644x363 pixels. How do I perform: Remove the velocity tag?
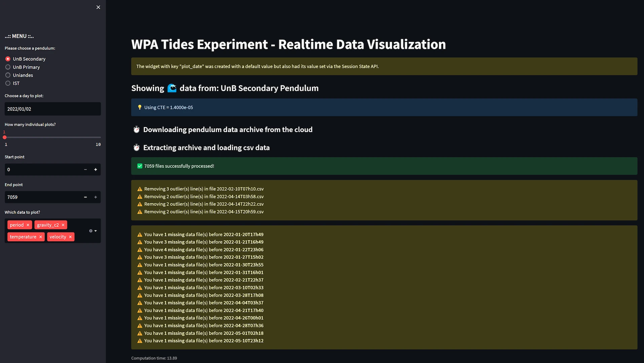[x=70, y=237]
